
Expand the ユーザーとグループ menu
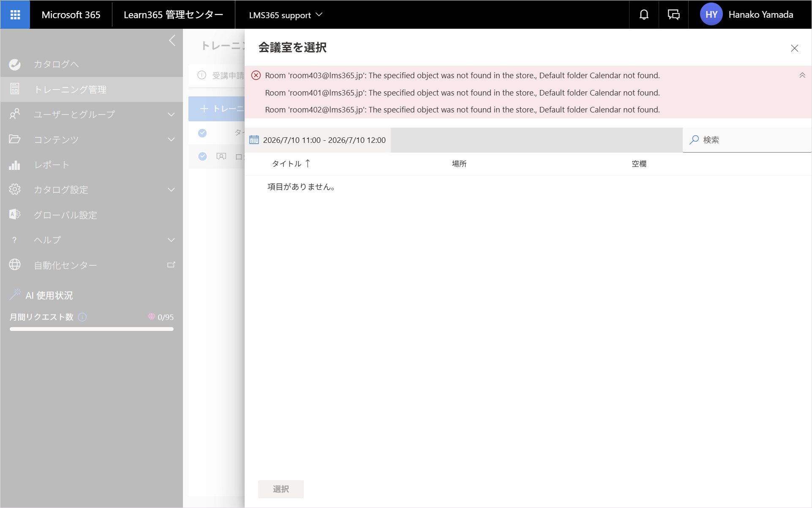[92, 115]
